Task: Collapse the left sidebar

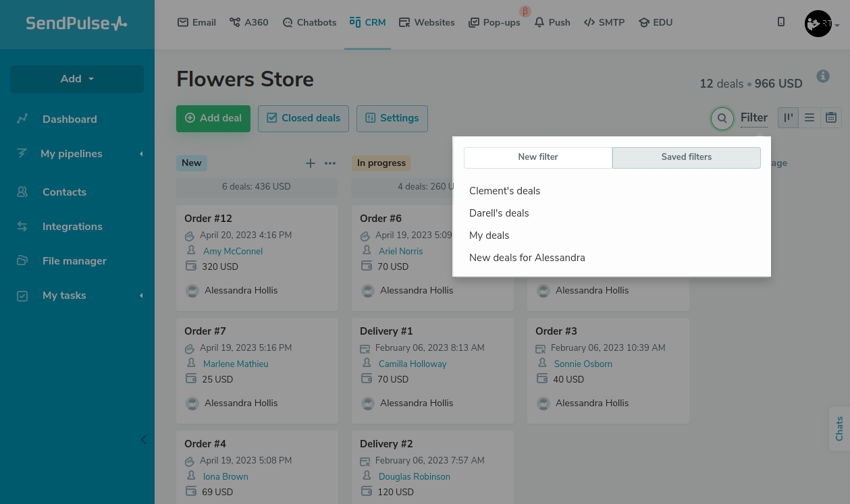Action: [x=143, y=440]
